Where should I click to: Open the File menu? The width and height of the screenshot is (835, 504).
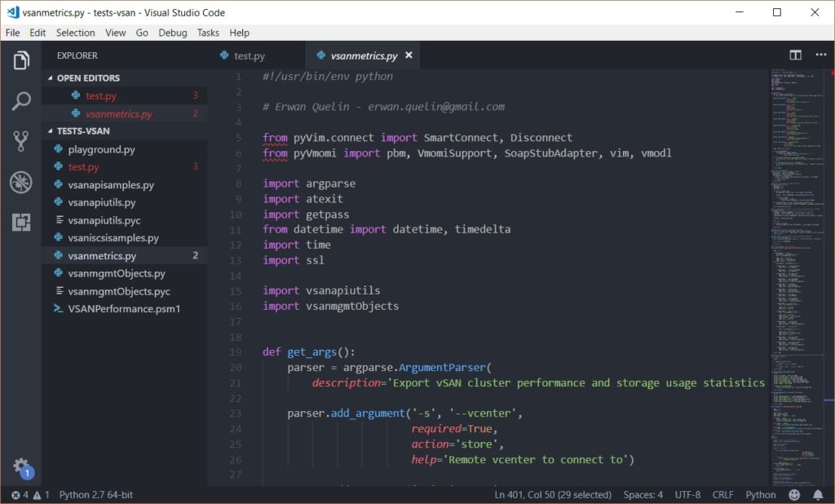point(13,33)
